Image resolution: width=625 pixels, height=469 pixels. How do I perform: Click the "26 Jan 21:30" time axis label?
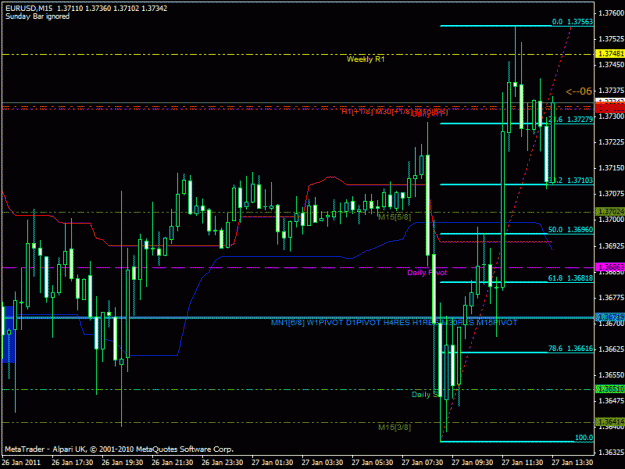[172, 463]
